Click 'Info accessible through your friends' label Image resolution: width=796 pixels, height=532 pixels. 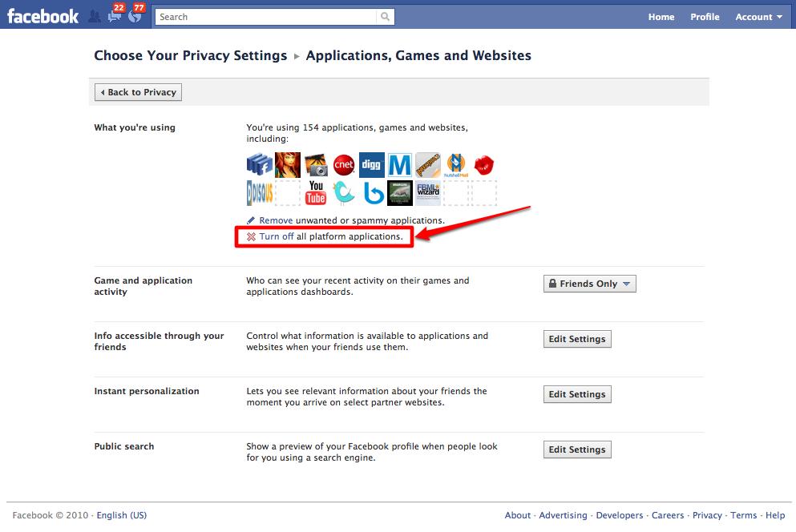[159, 341]
